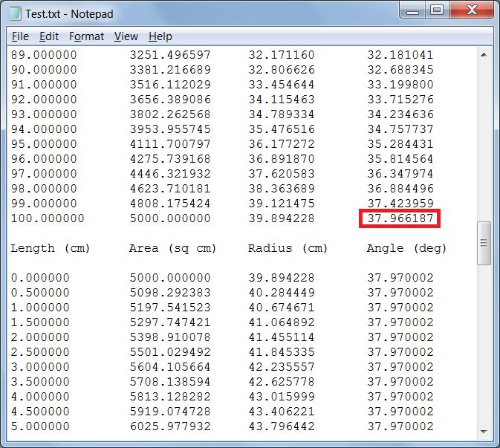Maximize the Notepad window
The height and width of the screenshot is (448, 500).
(x=437, y=11)
